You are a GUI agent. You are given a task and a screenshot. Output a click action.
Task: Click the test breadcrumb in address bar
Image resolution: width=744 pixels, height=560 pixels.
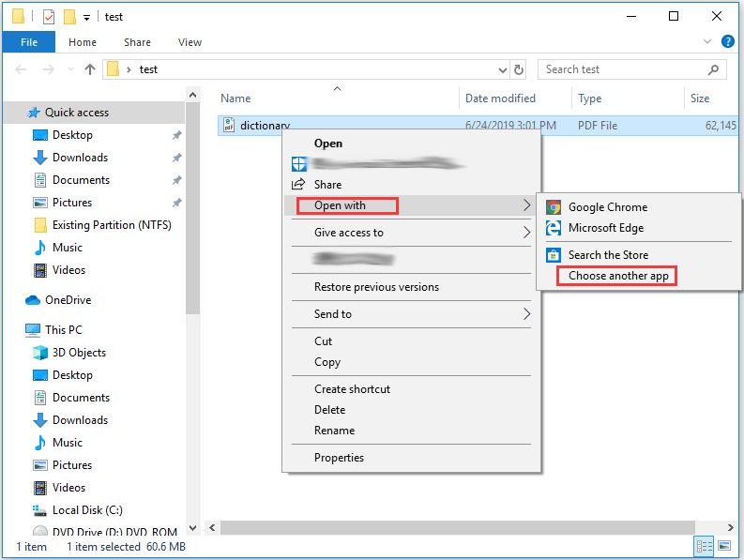pyautogui.click(x=148, y=69)
